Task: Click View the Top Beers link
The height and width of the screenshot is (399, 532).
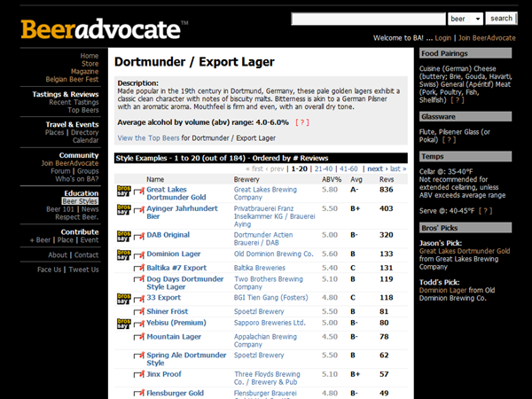Action: [x=148, y=138]
